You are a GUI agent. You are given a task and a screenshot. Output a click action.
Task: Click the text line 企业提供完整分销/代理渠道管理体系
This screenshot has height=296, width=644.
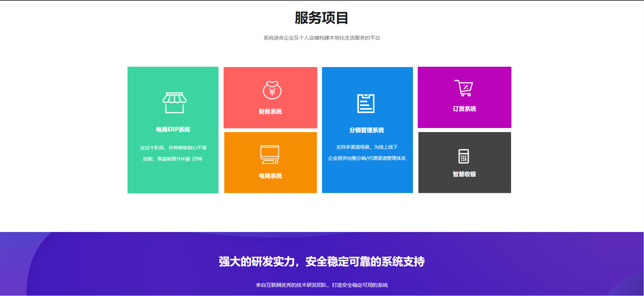coord(367,158)
